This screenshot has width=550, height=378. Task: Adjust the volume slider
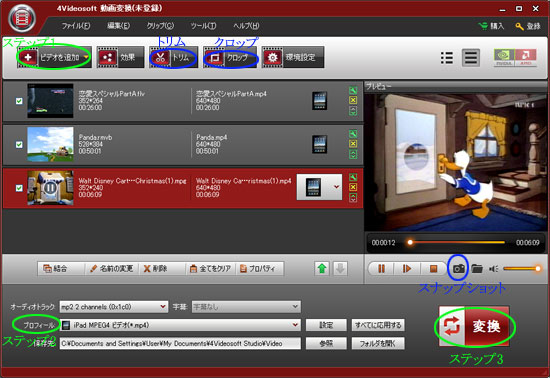click(x=522, y=269)
